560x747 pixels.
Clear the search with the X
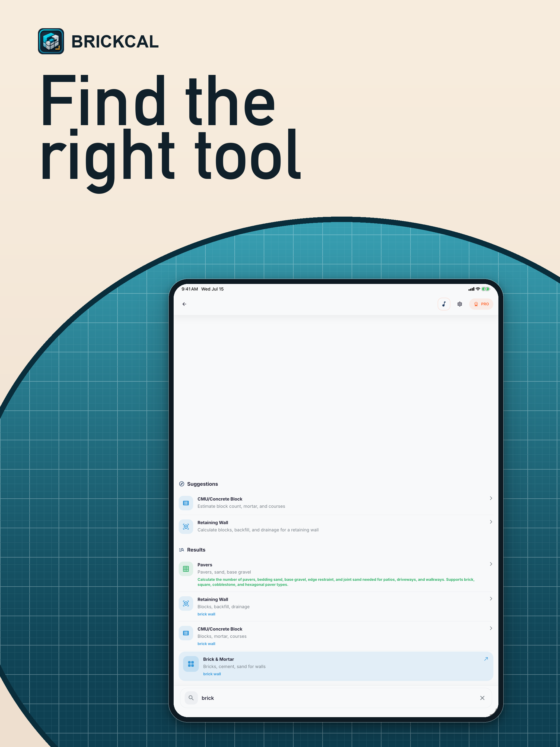tap(482, 698)
